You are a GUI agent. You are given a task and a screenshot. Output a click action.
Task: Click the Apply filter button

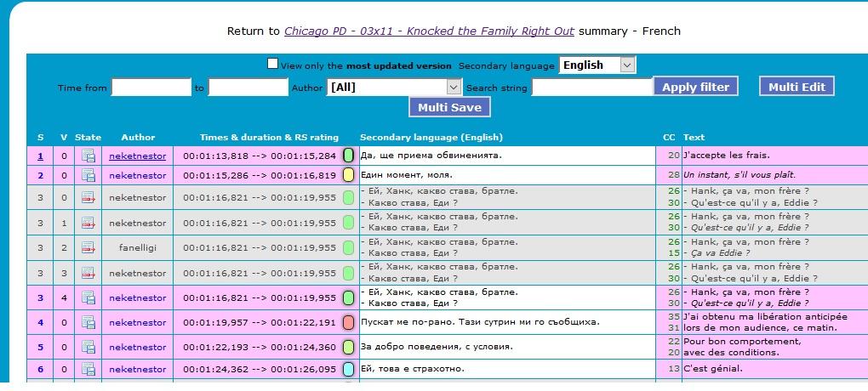click(x=695, y=87)
